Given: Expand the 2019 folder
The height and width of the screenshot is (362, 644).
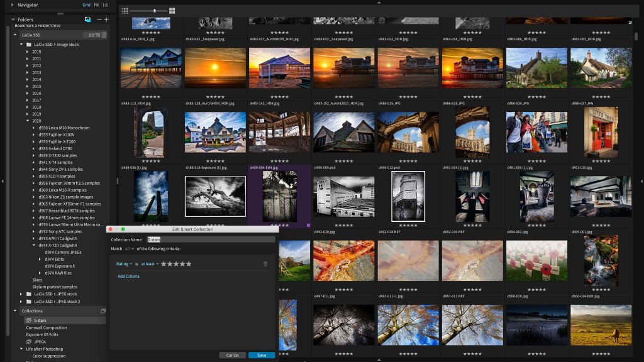Looking at the screenshot, I should 28,114.
